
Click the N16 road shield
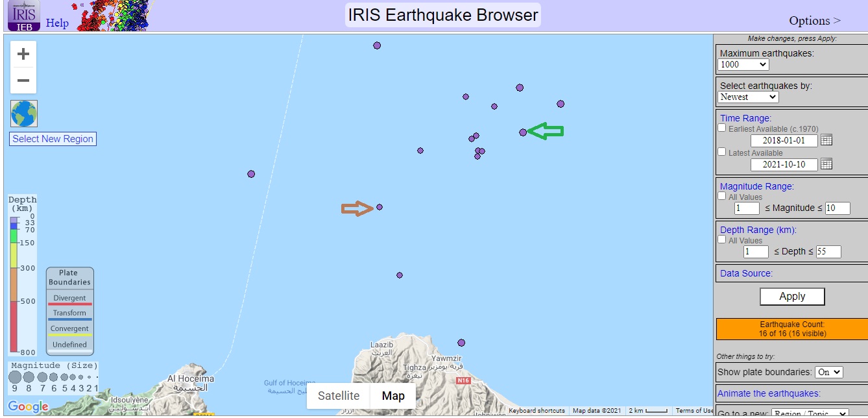pyautogui.click(x=463, y=380)
